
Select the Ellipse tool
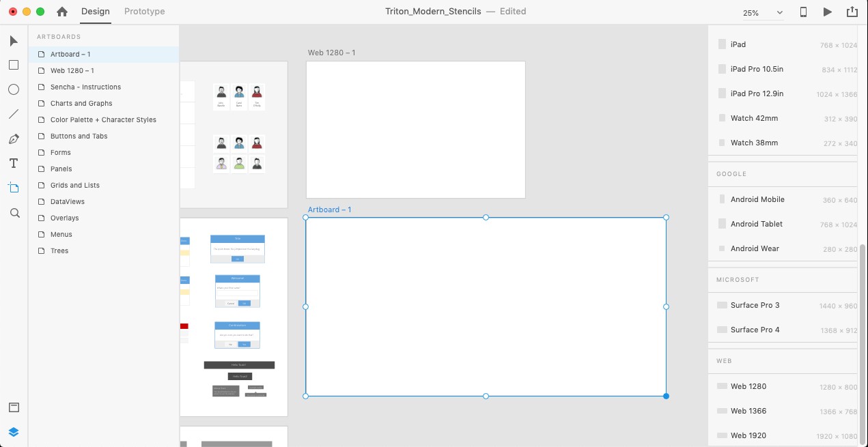pyautogui.click(x=14, y=89)
